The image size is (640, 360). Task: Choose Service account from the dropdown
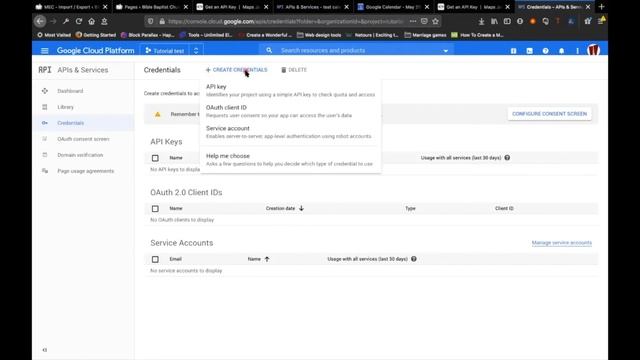coord(290,132)
